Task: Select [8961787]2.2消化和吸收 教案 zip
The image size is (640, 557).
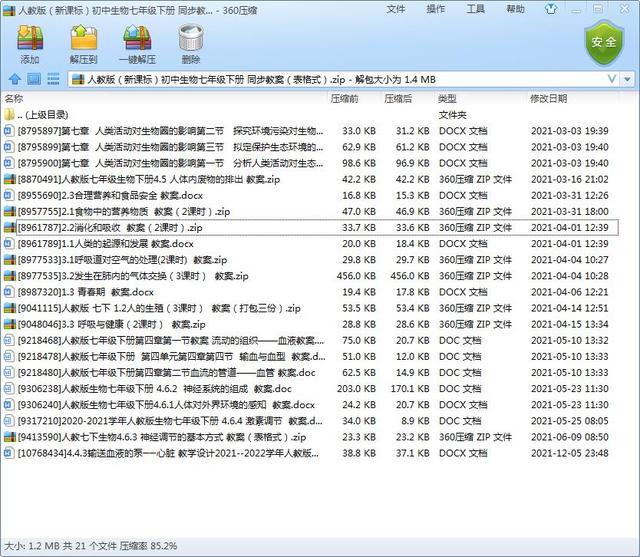Action: click(311, 228)
